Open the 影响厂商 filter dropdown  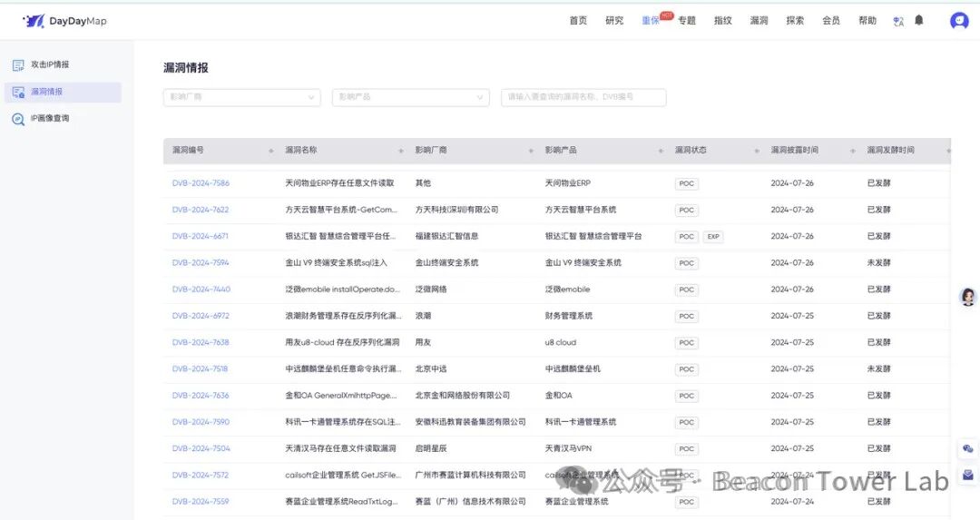click(x=242, y=97)
